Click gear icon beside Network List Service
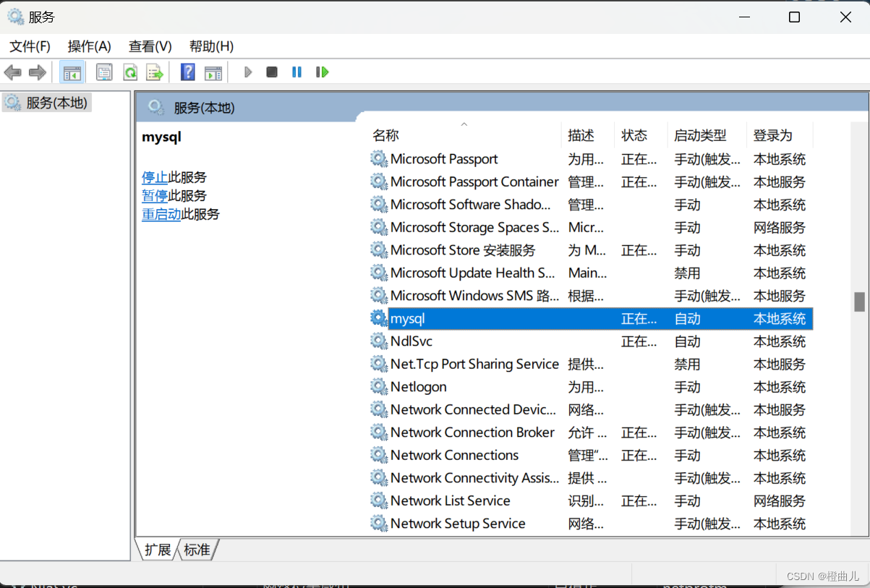870x588 pixels. pyautogui.click(x=379, y=500)
